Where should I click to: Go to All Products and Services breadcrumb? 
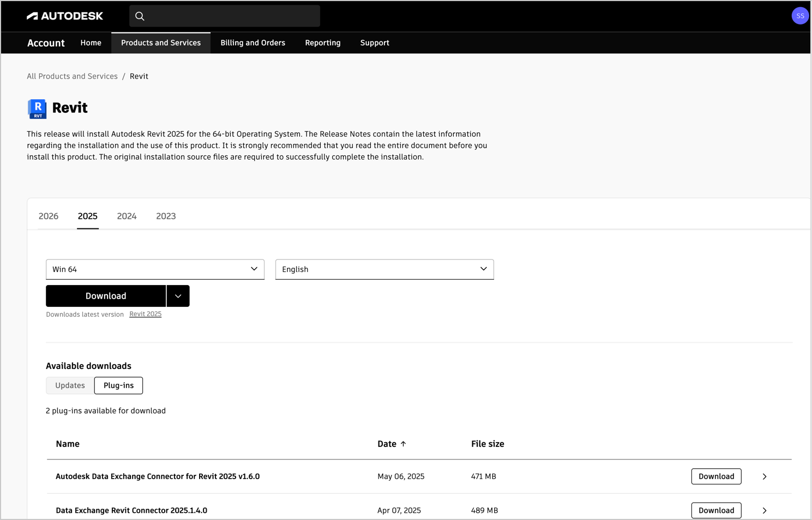tap(73, 76)
